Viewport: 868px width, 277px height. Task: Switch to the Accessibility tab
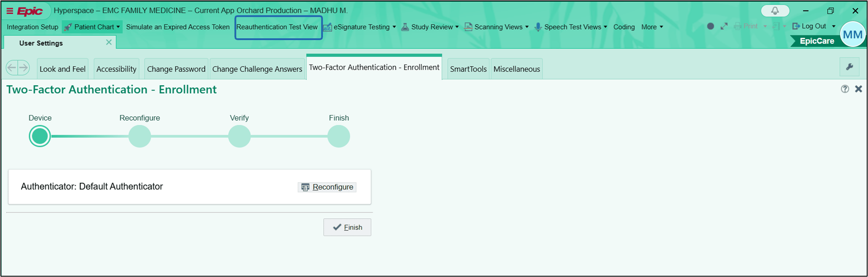[116, 69]
